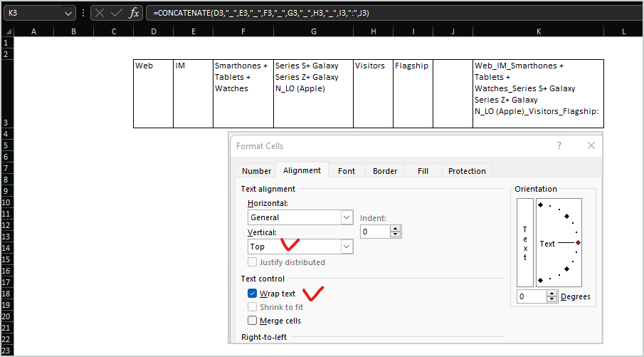
Task: Click the formula bar options dots icon
Action: coord(83,13)
